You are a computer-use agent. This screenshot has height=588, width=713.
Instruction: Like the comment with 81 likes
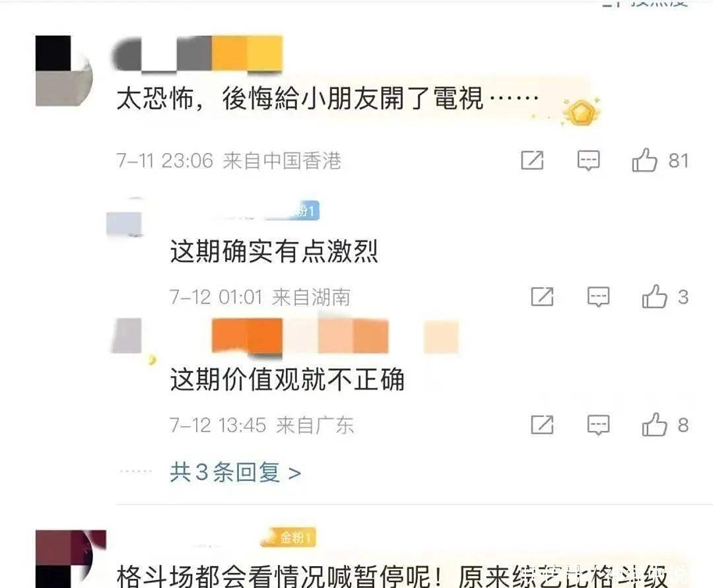tap(644, 160)
